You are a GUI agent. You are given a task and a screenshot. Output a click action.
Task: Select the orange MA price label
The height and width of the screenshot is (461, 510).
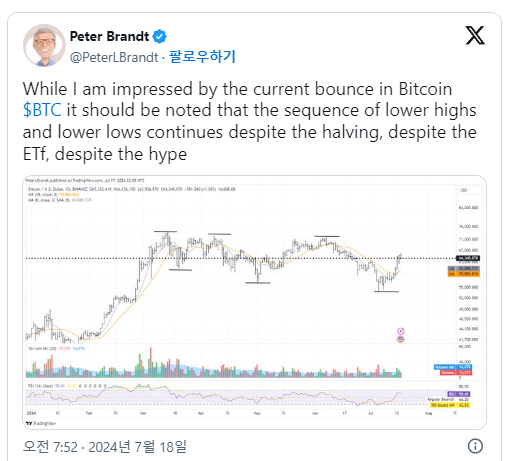point(464,274)
